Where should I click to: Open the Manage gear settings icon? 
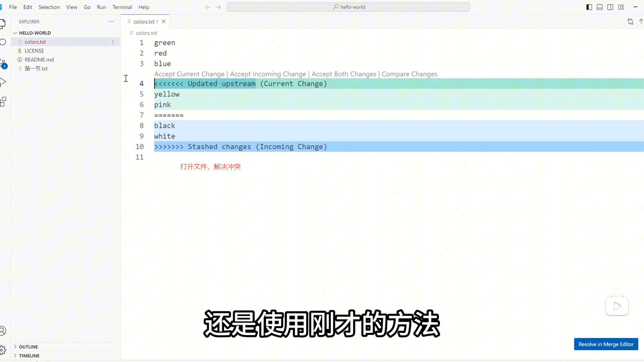click(x=3, y=350)
